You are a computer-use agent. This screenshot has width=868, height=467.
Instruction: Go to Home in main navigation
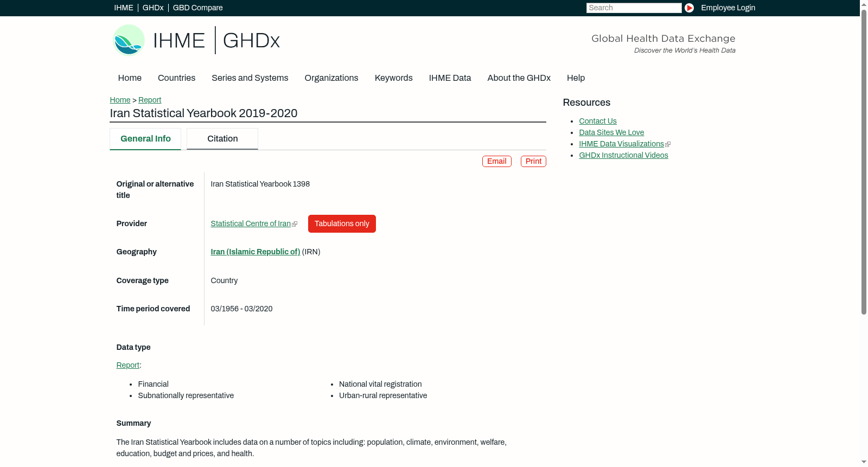130,78
